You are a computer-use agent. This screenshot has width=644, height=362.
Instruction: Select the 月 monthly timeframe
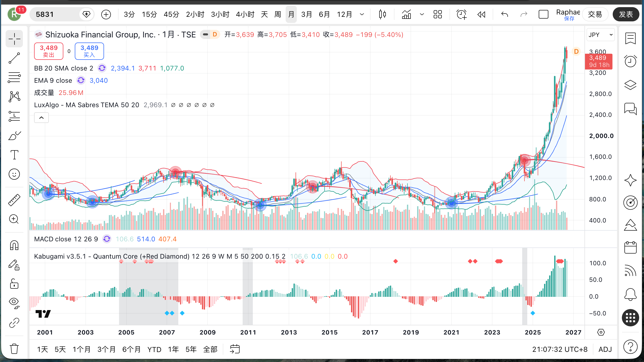pos(291,14)
